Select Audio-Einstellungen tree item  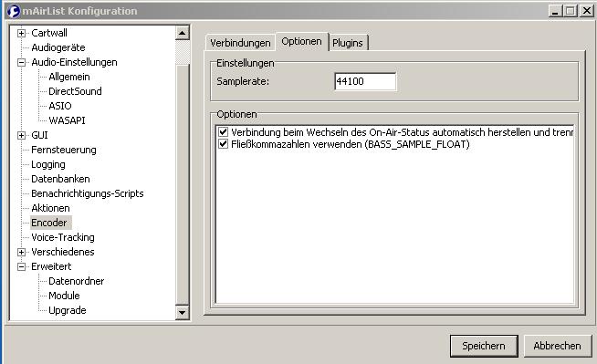[74, 62]
